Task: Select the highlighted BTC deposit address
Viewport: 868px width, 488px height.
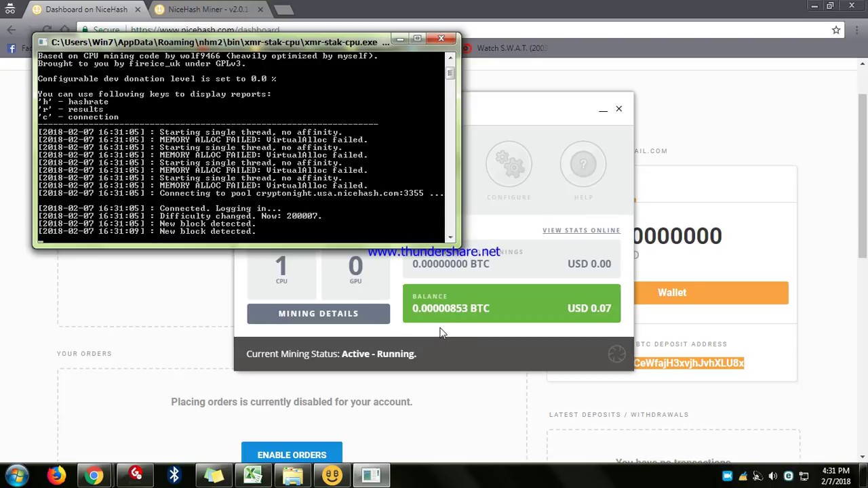Action: [x=689, y=363]
